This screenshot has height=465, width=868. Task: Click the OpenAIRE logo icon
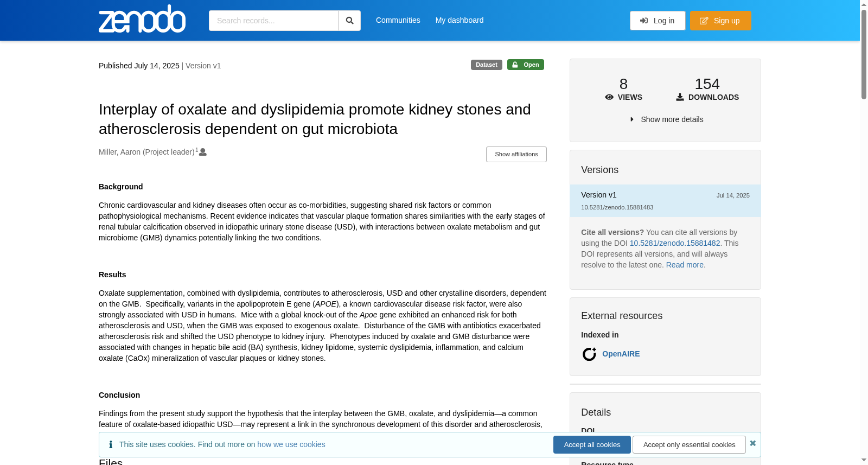[x=589, y=354]
